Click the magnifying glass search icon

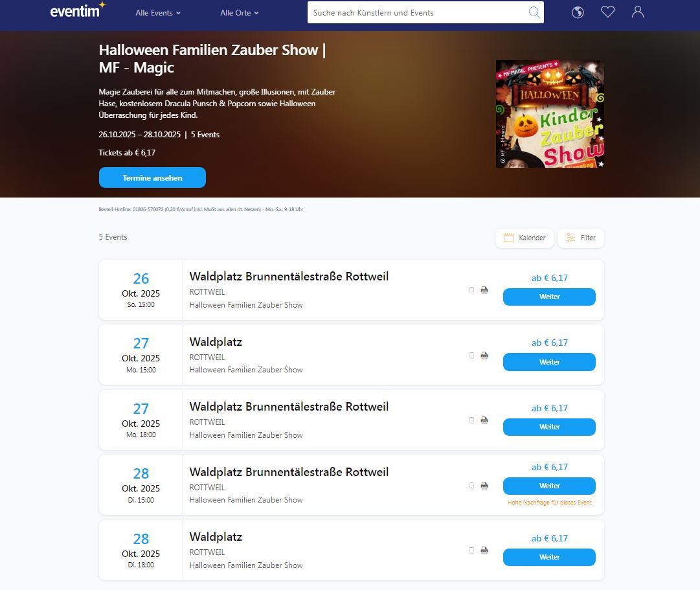(x=534, y=12)
